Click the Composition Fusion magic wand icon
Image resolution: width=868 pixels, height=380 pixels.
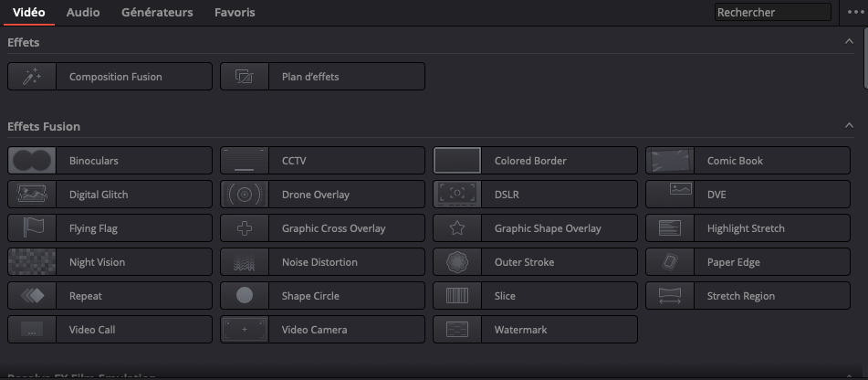(32, 77)
